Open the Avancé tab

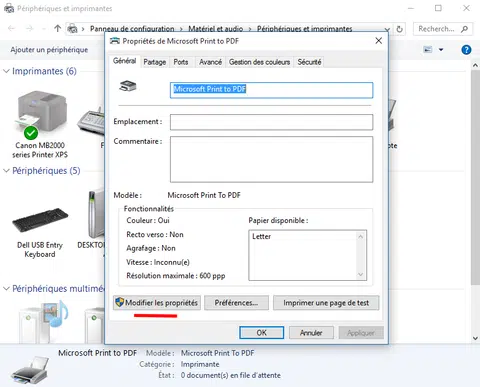pyautogui.click(x=210, y=62)
